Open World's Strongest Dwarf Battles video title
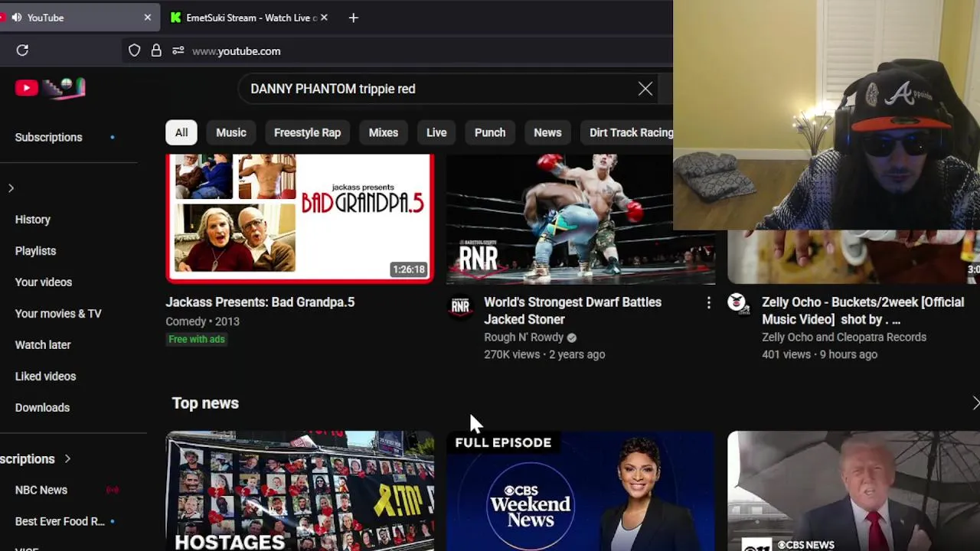Screen dimensions: 980x551 (573, 311)
